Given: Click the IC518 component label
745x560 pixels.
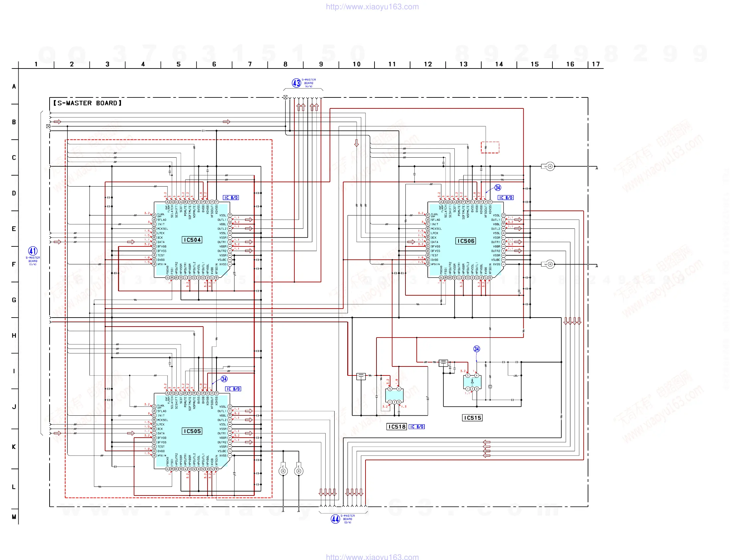Looking at the screenshot, I should pos(397,427).
